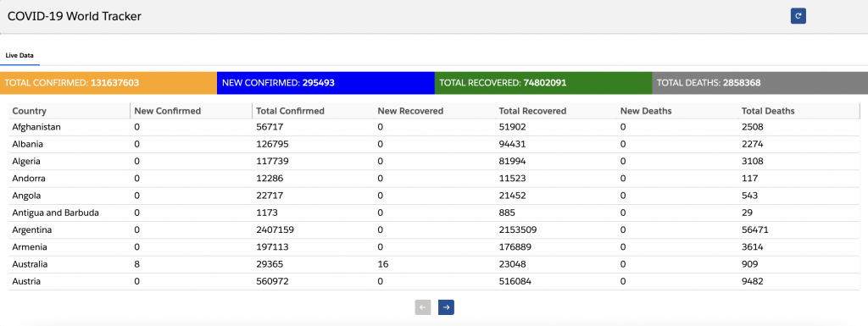Viewport: 868px width, 326px height.
Task: Click Argentina total recovered value 2153509
Action: pos(518,229)
